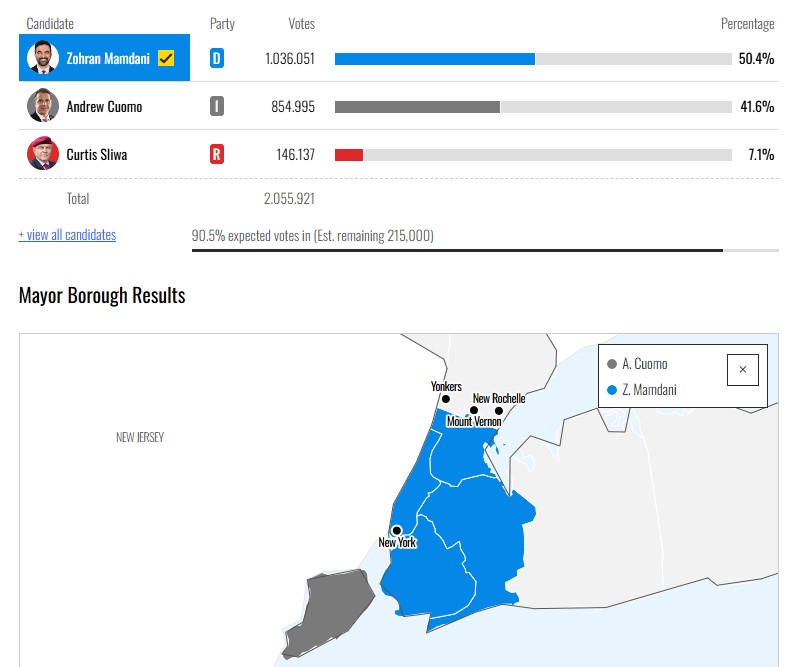
Task: Click the 1.036.051 vote count
Action: pyautogui.click(x=290, y=59)
